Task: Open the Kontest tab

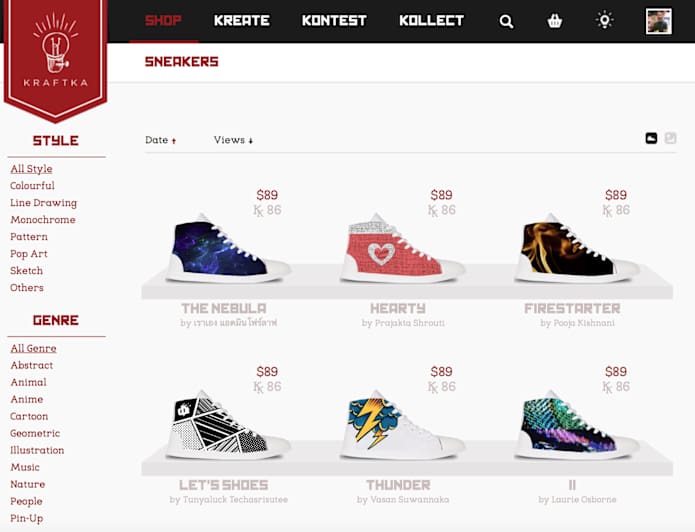Action: 334,20
